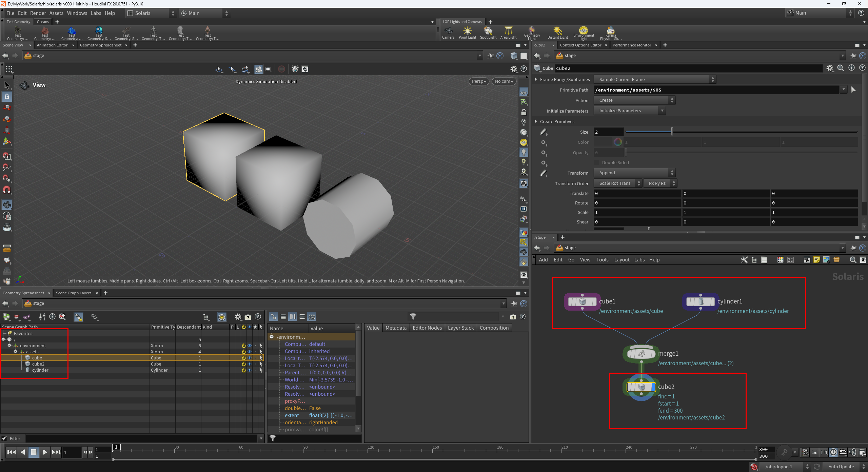868x472 pixels.
Task: Expand the Create Primitives section
Action: click(x=536, y=121)
